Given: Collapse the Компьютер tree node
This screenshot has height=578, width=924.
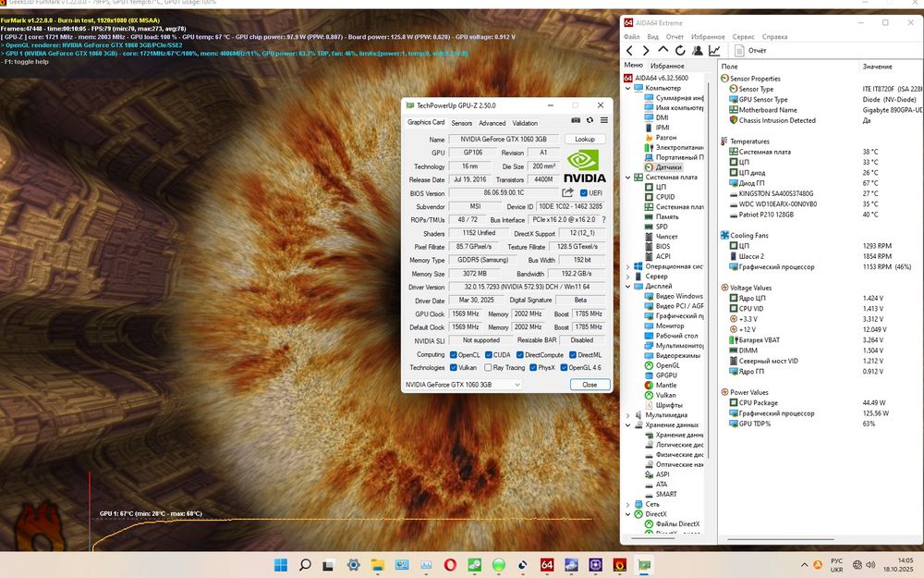Looking at the screenshot, I should click(628, 88).
